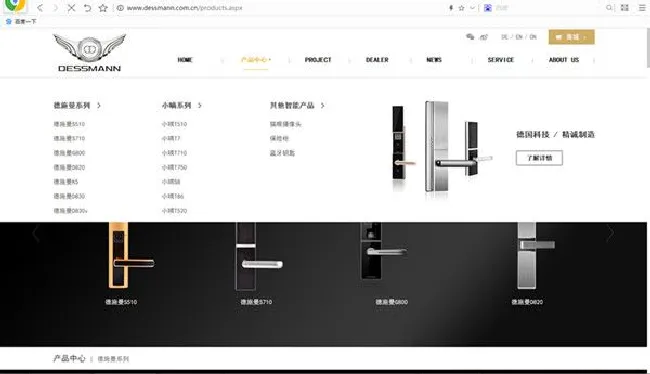Open the gold 德施曼S510 lock product image
This screenshot has width=650, height=374.
(131, 255)
